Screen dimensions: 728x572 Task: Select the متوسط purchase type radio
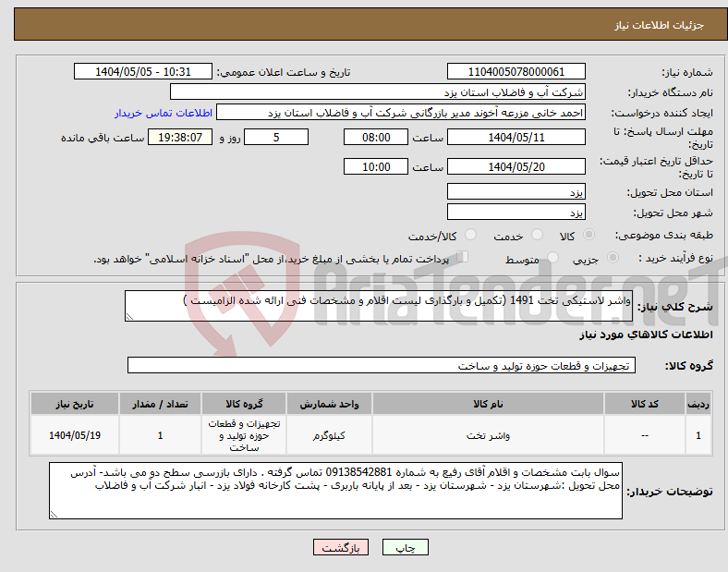tap(552, 257)
